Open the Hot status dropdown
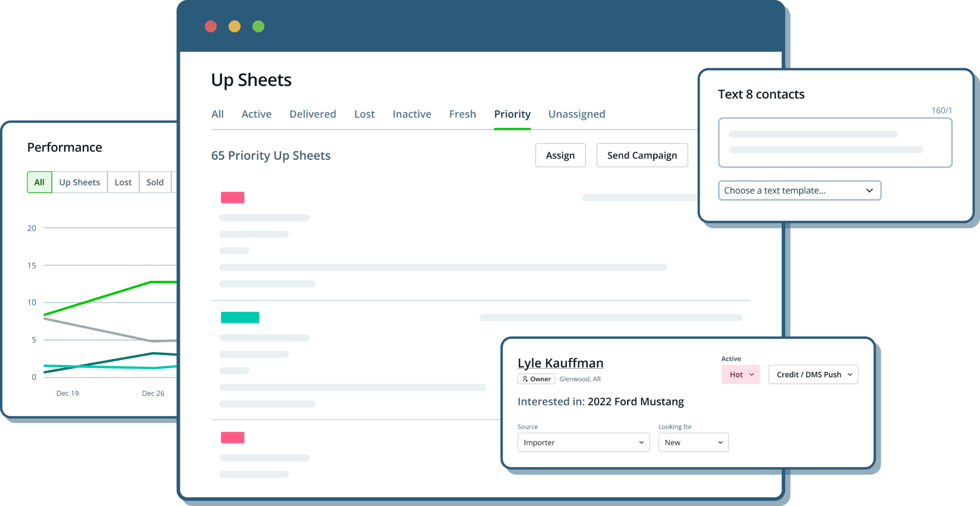The height and width of the screenshot is (506, 980). (741, 374)
